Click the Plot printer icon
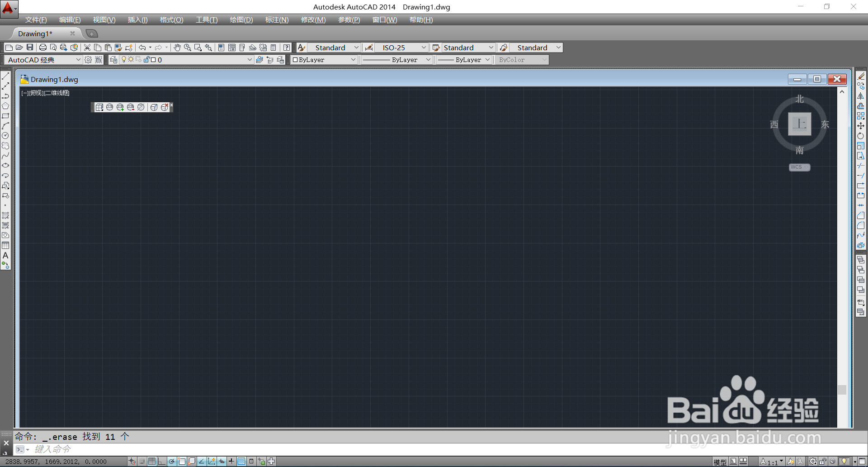The width and height of the screenshot is (868, 467). coord(43,48)
